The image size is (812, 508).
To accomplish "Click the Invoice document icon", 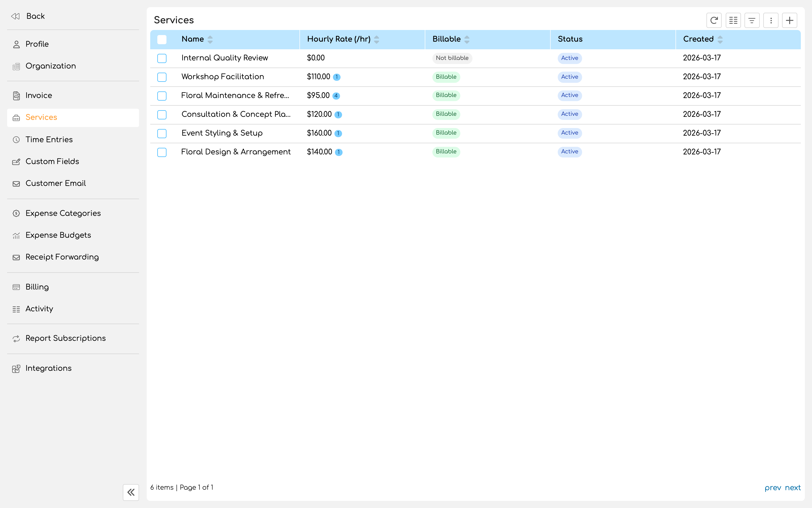I will click(16, 96).
